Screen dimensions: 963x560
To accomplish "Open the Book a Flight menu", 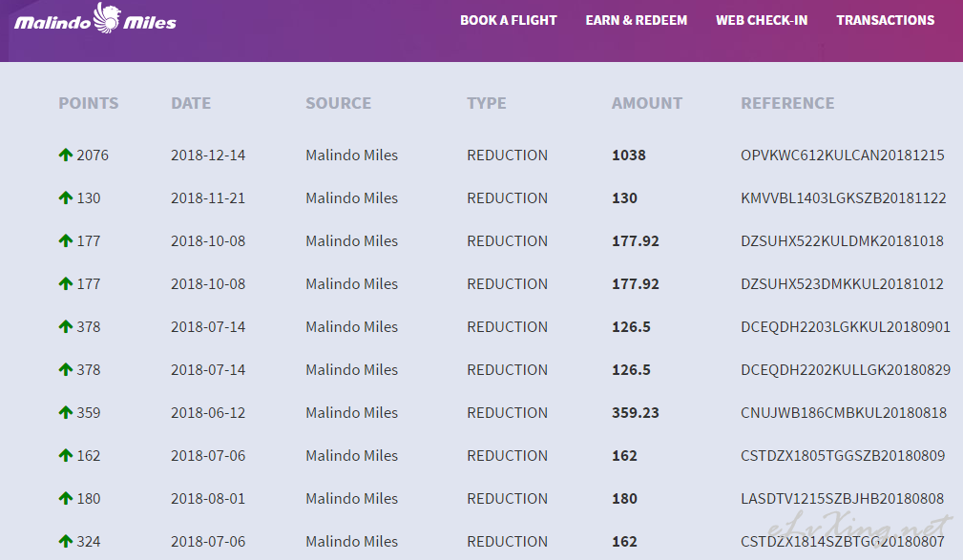I will (x=508, y=20).
